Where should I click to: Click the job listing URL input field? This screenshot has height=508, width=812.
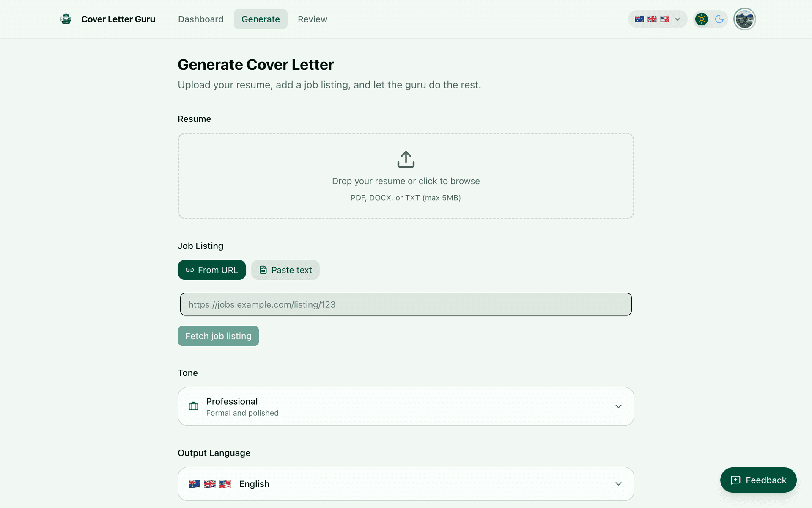click(406, 304)
